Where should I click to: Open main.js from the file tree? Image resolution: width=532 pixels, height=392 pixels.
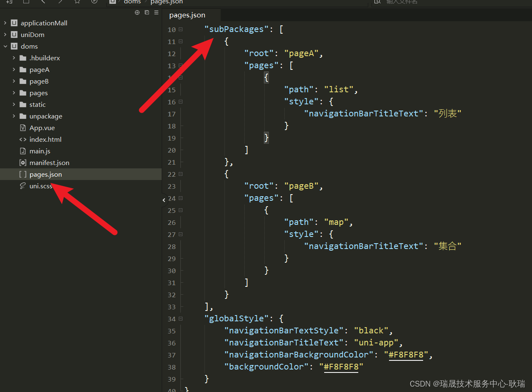(40, 151)
